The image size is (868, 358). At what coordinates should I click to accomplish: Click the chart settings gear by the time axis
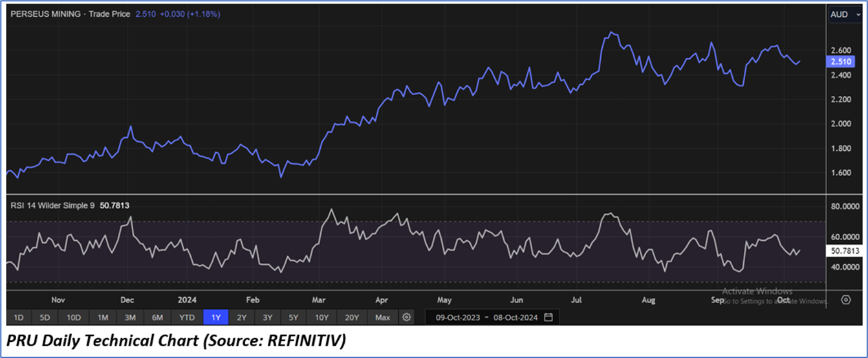click(845, 300)
